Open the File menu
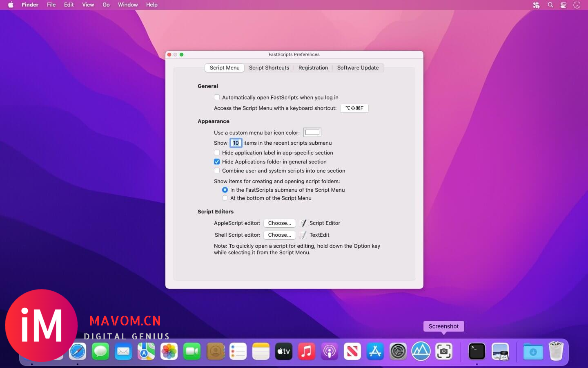Image resolution: width=588 pixels, height=368 pixels. click(x=51, y=5)
